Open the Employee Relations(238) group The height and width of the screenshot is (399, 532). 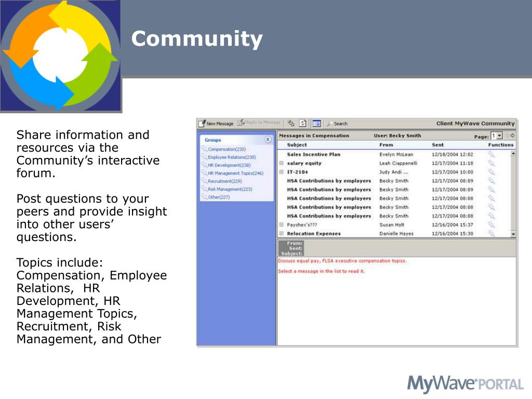click(232, 157)
